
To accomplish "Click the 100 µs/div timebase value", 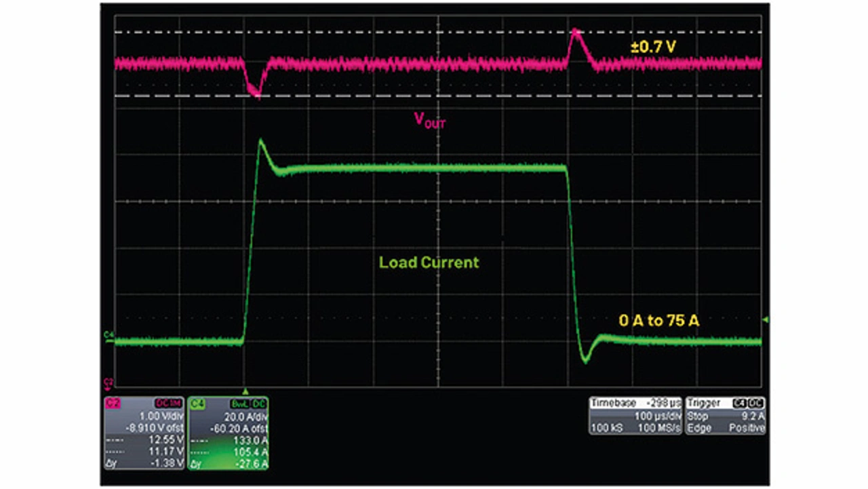I will (x=656, y=415).
